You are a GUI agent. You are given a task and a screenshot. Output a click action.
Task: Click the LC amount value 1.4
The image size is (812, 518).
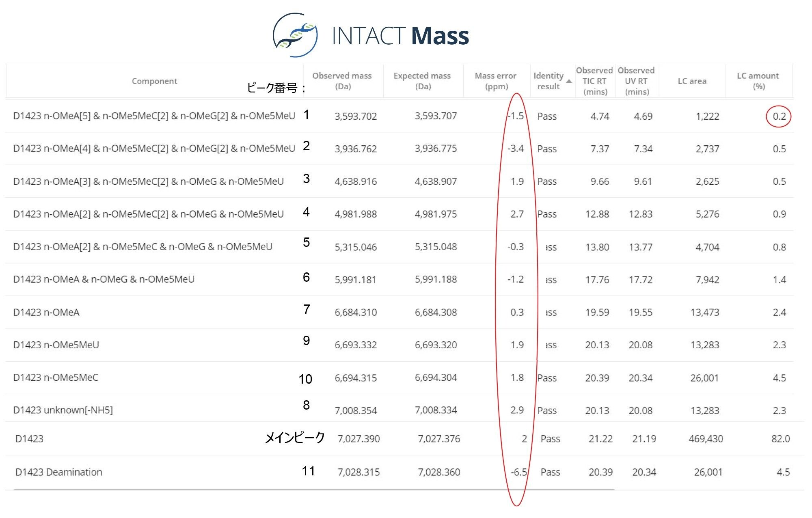point(780,279)
